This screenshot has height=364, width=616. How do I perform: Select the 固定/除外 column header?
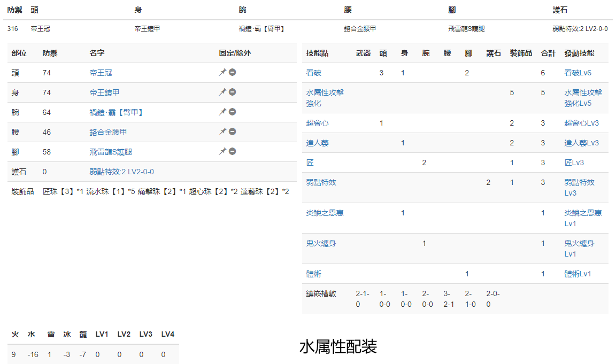point(235,53)
